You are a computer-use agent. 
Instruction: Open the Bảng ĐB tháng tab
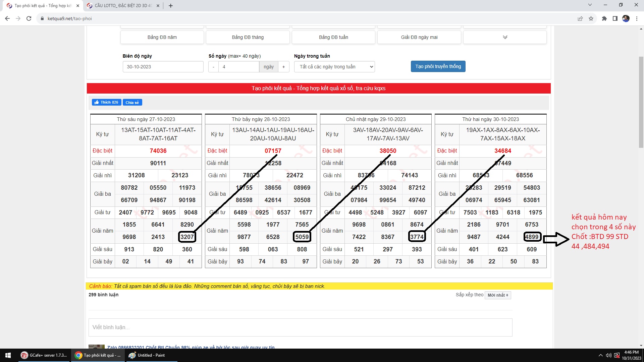click(248, 37)
